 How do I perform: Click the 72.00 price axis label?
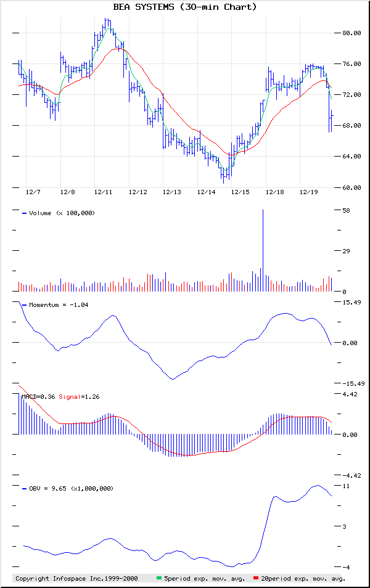coord(351,94)
